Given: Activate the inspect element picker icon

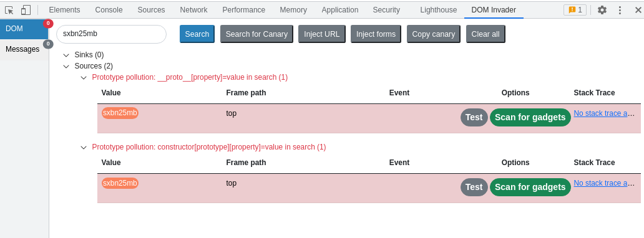Looking at the screenshot, I should (9, 10).
